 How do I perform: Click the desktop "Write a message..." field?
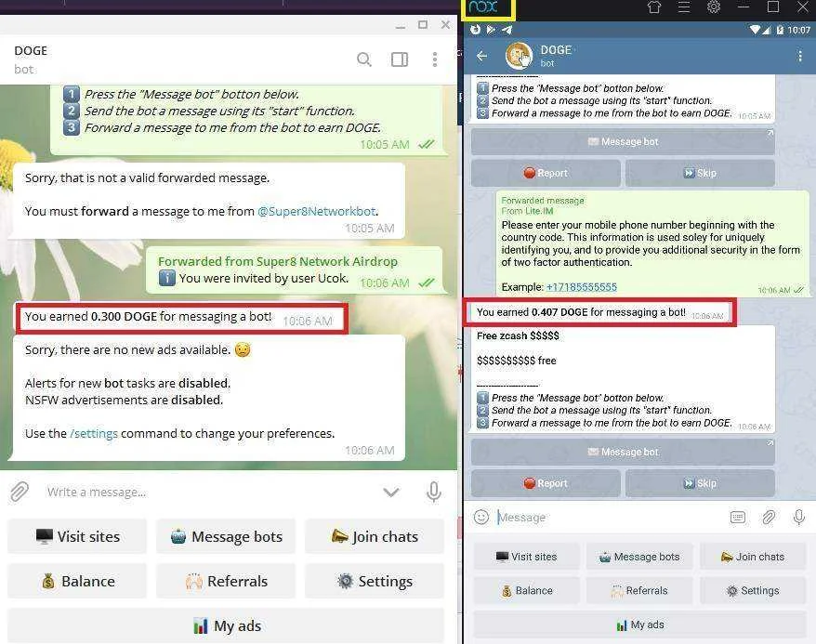(x=208, y=492)
